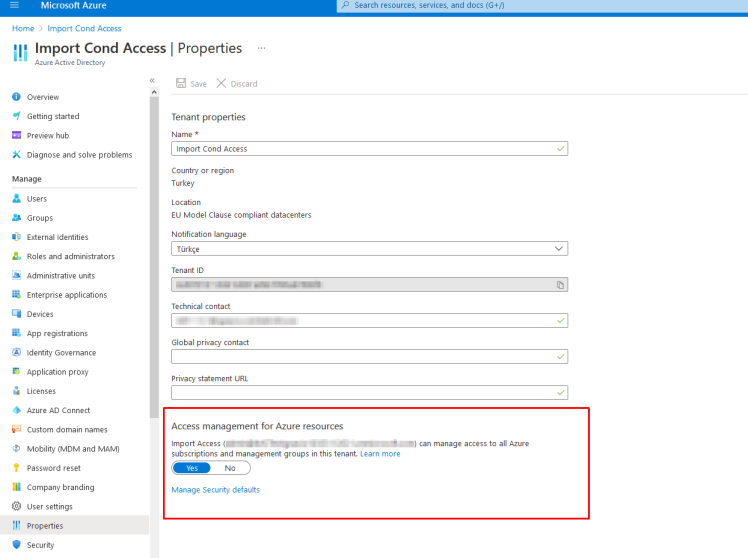Click the User settings gear icon
748x558 pixels.
(x=16, y=506)
